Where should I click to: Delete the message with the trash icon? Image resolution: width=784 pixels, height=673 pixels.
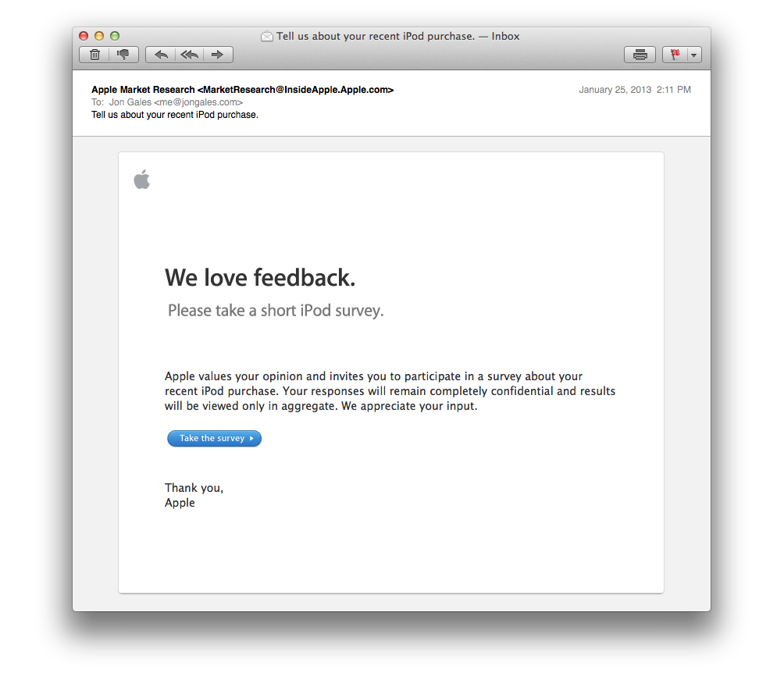(x=94, y=55)
